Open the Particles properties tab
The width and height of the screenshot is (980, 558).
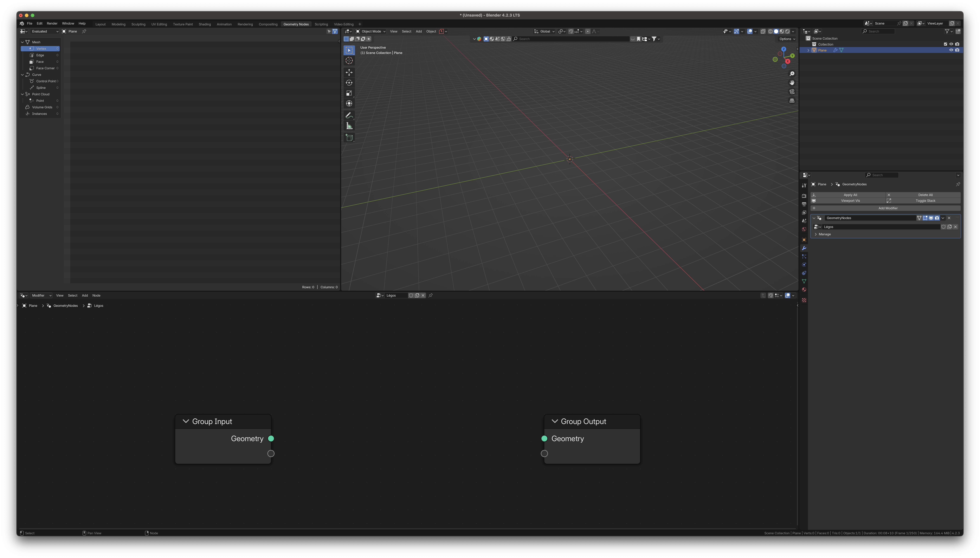click(804, 256)
